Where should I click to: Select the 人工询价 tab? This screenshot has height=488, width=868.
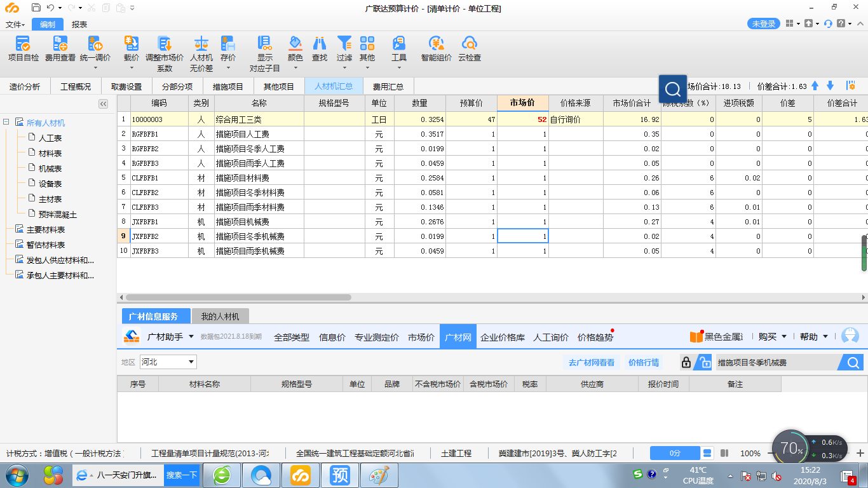click(551, 337)
